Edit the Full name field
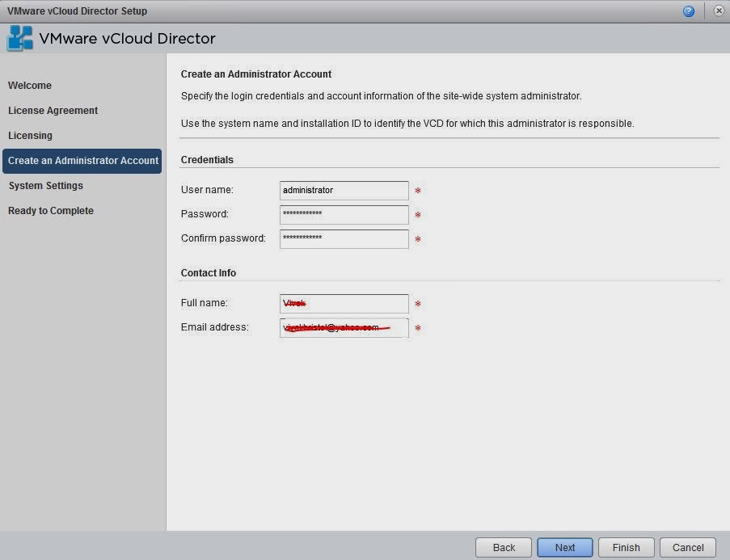 [x=344, y=304]
